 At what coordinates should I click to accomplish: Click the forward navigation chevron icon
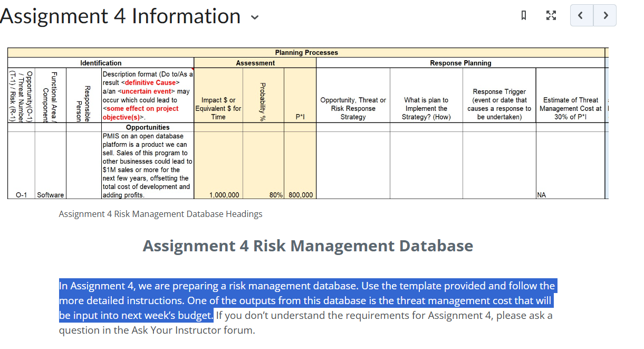[604, 15]
